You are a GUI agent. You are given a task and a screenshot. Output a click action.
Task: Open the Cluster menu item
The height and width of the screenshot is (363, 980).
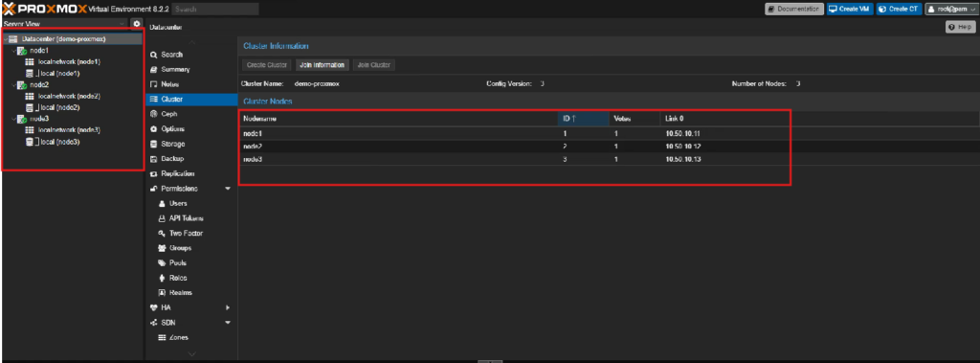(191, 99)
